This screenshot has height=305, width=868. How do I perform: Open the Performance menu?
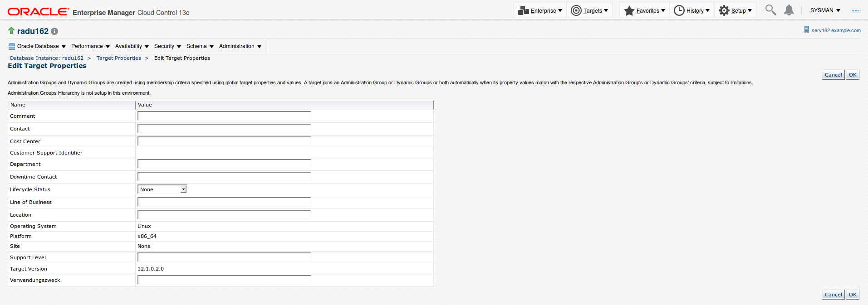pos(90,46)
